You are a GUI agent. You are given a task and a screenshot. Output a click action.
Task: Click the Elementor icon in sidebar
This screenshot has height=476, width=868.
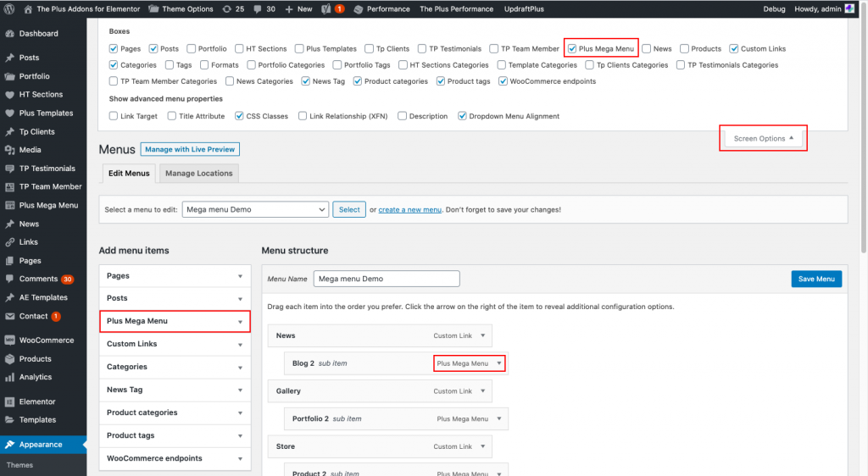click(x=10, y=401)
